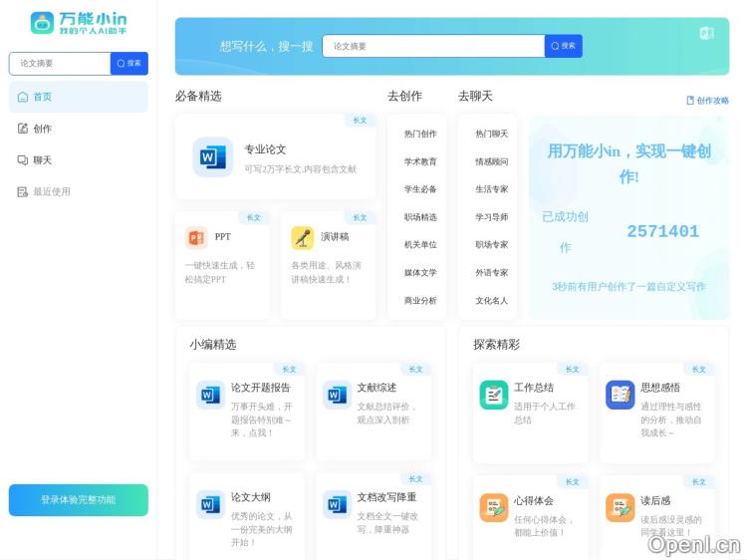Select 职场精选 category
The image size is (747, 560).
[420, 217]
